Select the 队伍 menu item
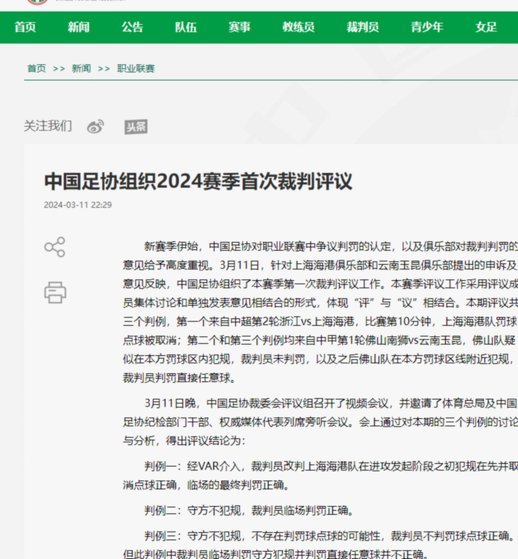 point(186,27)
